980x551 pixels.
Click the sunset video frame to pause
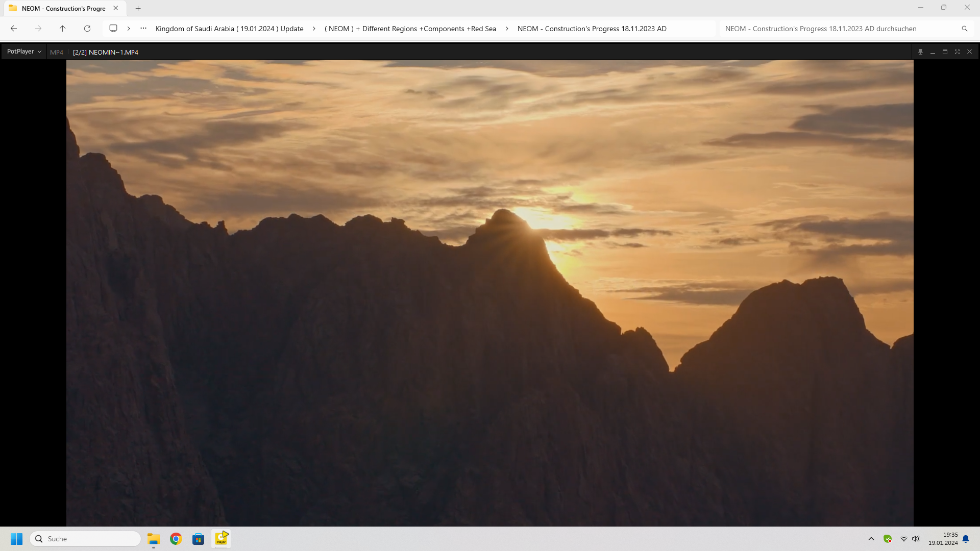click(x=489, y=293)
